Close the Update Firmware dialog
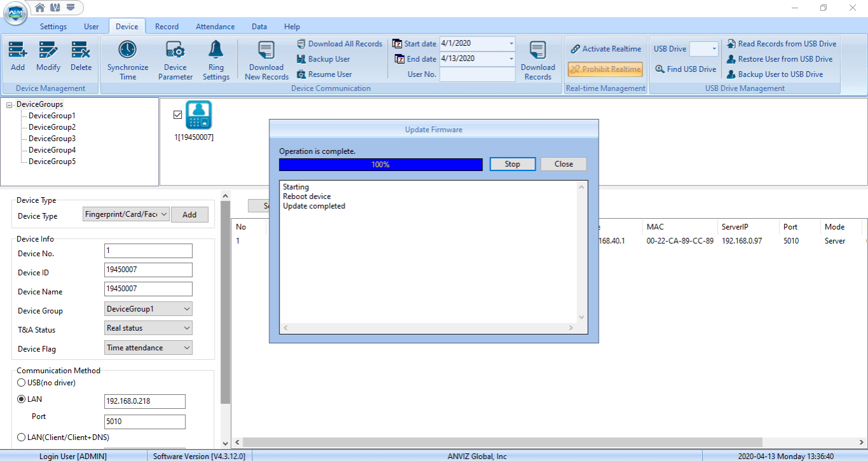Viewport: 868px width, 461px height. click(x=563, y=164)
